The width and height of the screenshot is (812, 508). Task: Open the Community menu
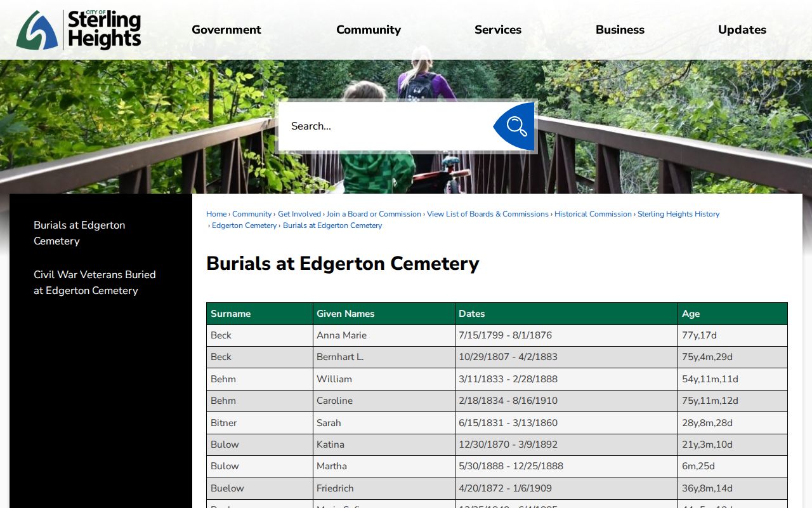(369, 30)
